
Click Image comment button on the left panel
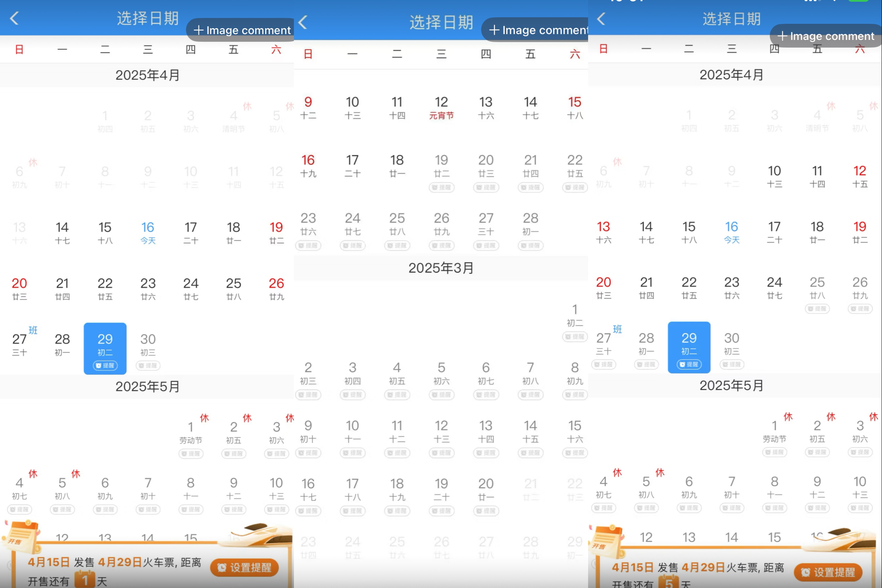242,30
